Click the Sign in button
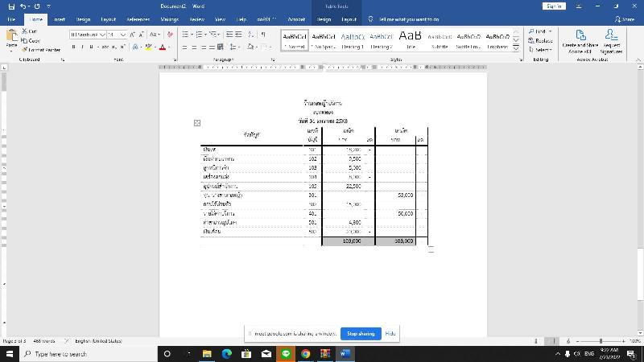The height and width of the screenshot is (362, 644). click(554, 6)
